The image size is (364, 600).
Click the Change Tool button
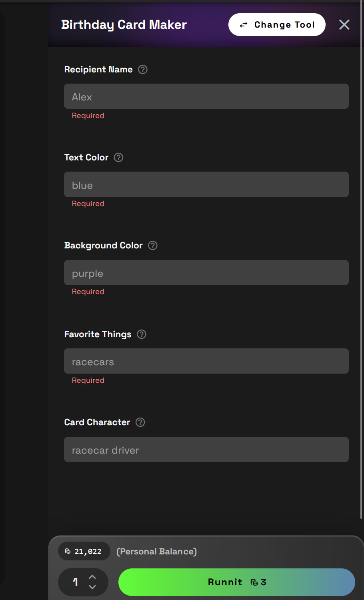tap(276, 24)
